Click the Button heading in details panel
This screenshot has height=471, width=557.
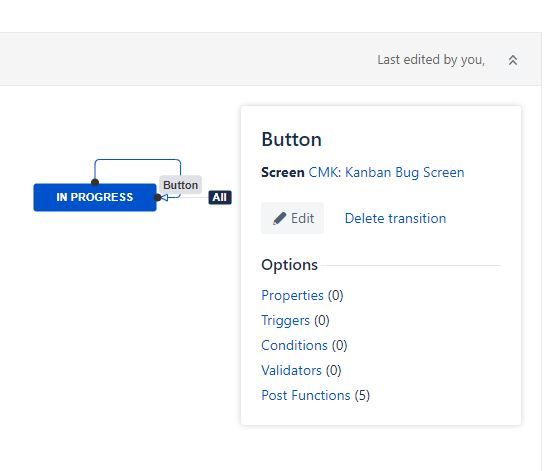(x=292, y=139)
